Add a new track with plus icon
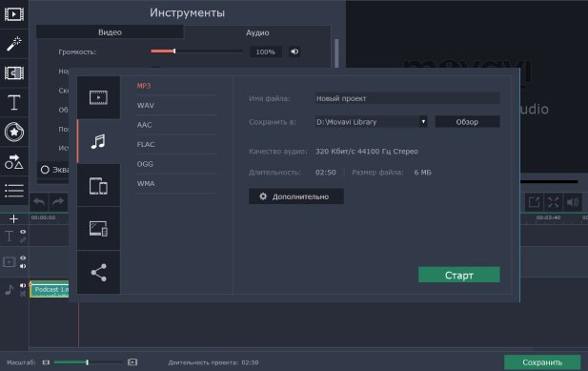The width and height of the screenshot is (588, 371). 13,218
